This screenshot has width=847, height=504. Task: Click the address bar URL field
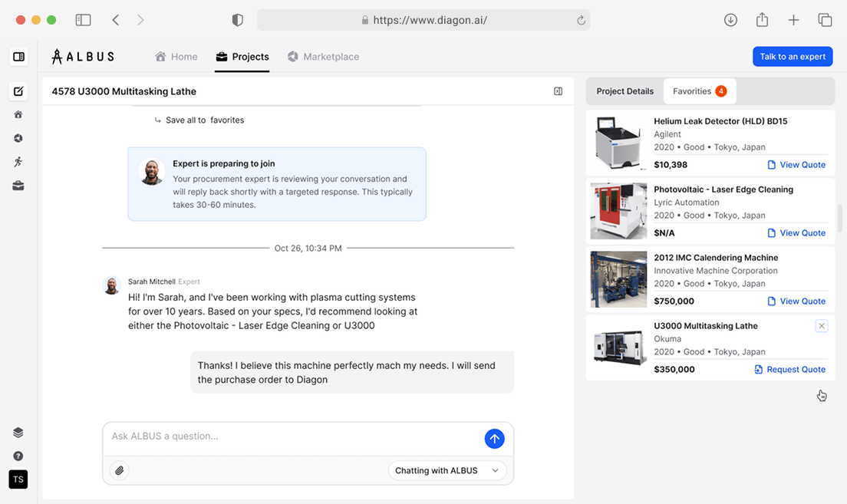click(423, 20)
